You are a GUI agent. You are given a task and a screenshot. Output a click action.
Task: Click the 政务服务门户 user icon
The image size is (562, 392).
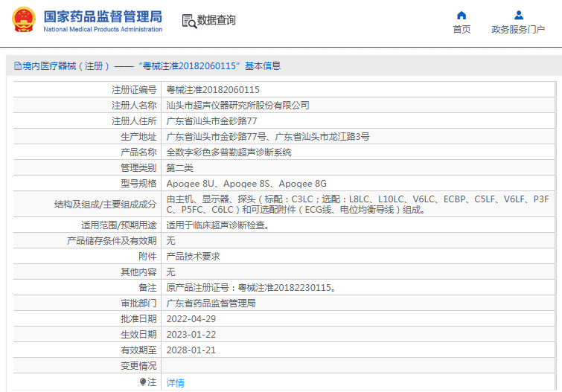pos(519,16)
